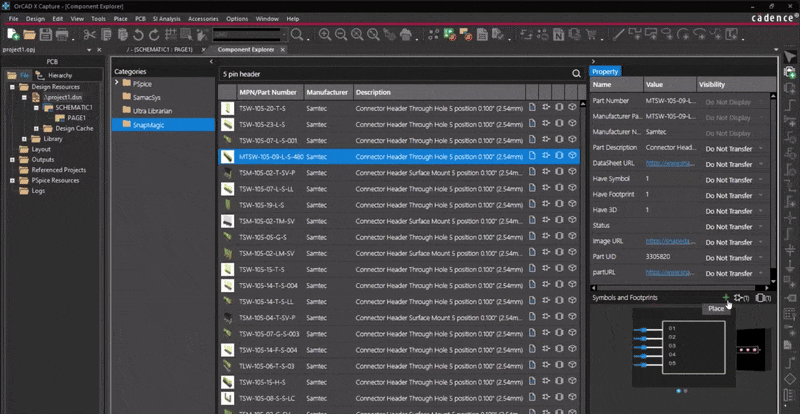
Task: Select the TSM-105-02-T-SV-P part row
Action: pyautogui.click(x=399, y=173)
